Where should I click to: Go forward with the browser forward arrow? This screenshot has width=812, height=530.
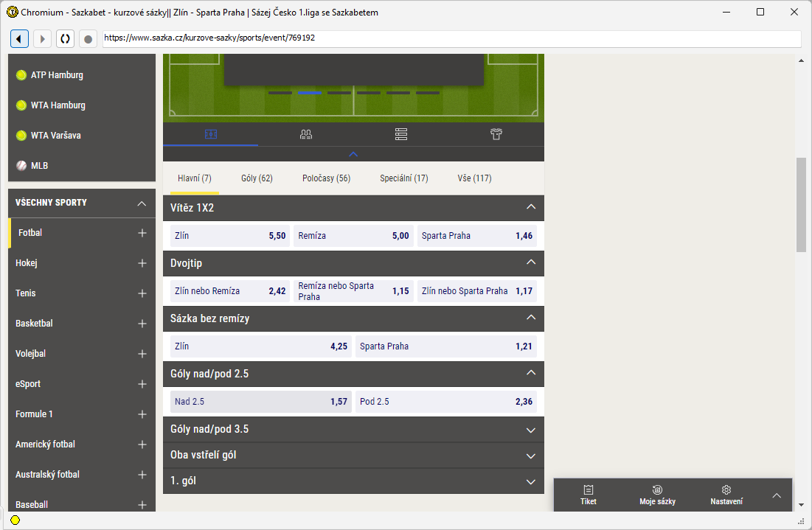click(x=43, y=39)
